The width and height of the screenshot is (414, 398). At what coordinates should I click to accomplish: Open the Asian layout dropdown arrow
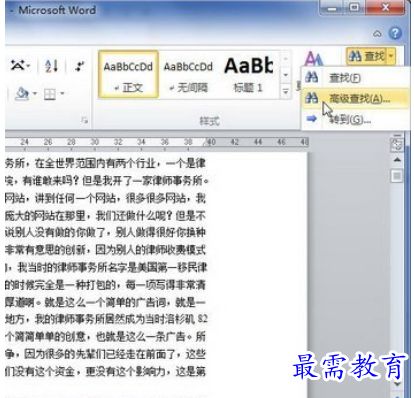click(28, 66)
